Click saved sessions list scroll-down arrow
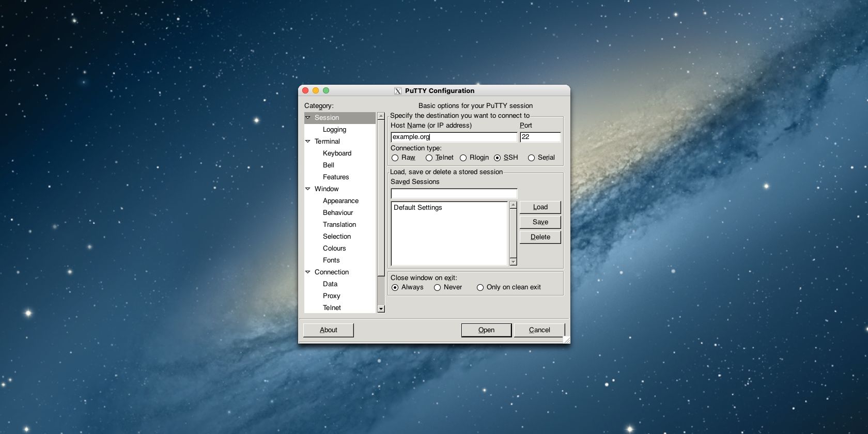Image resolution: width=868 pixels, height=434 pixels. (x=513, y=262)
